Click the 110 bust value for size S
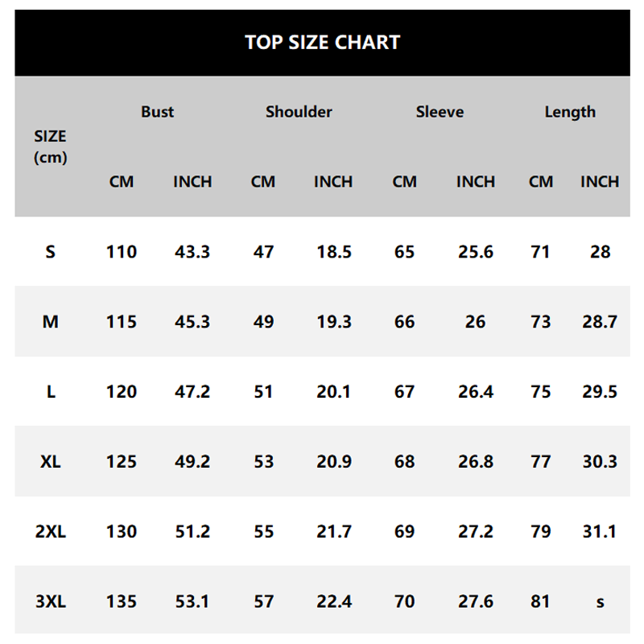This screenshot has height=644, width=644. coord(122,252)
